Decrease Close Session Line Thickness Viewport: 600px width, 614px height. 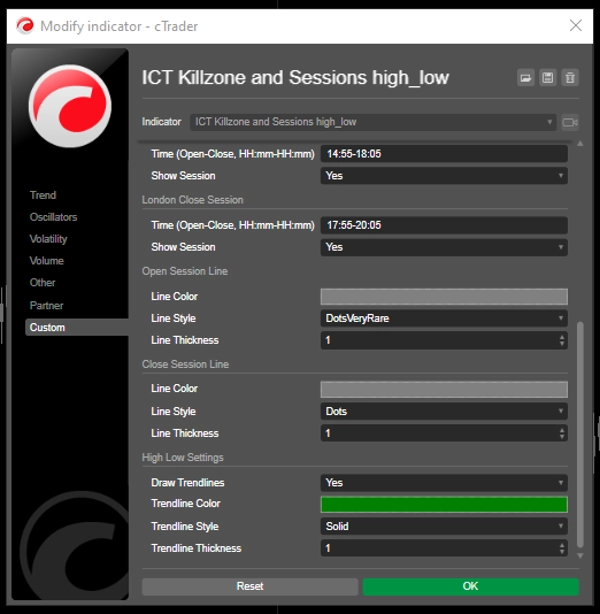(562, 437)
